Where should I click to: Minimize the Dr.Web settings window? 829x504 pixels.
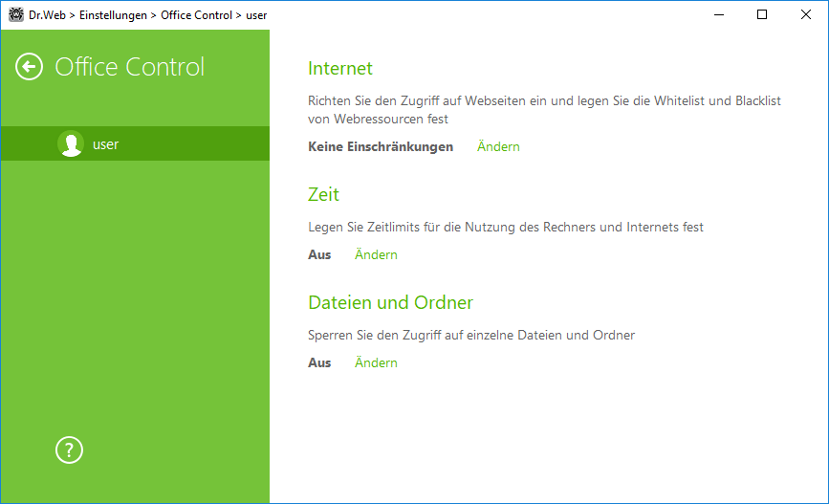[718, 14]
